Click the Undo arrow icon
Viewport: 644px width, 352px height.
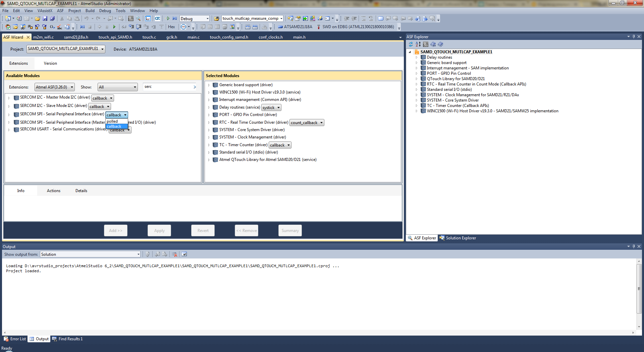click(87, 18)
